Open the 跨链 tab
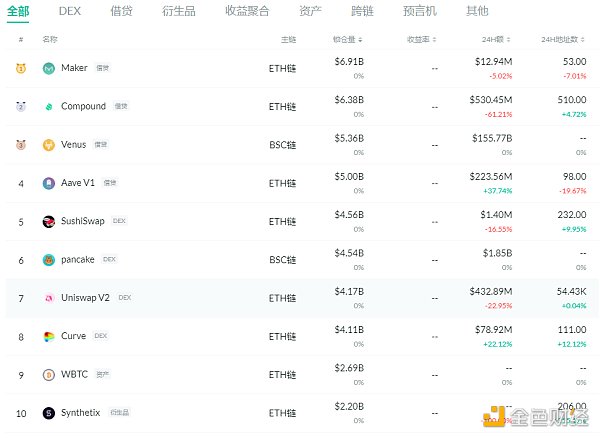Image resolution: width=600 pixels, height=438 pixels. point(362,11)
